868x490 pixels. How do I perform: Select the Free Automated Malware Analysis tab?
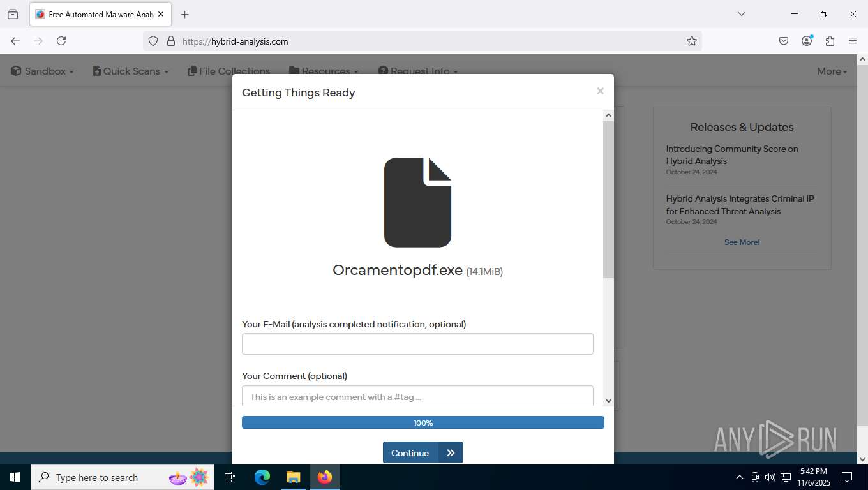point(100,14)
